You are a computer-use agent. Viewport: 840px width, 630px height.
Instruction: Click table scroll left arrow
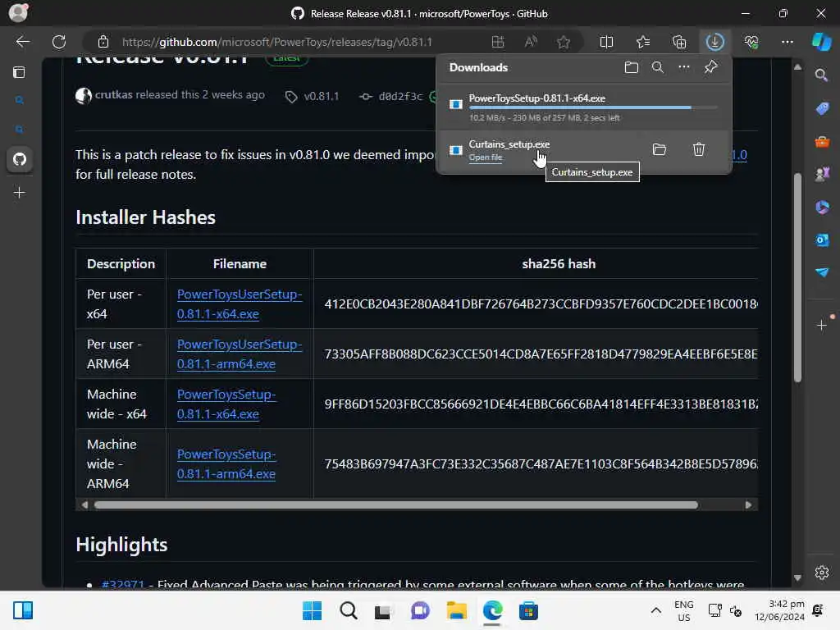tap(84, 504)
